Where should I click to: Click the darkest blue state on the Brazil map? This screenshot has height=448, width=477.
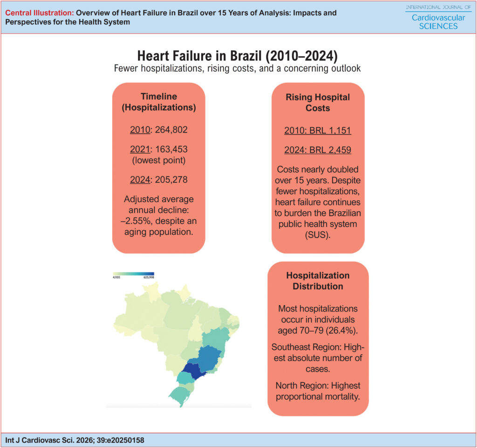195,371
